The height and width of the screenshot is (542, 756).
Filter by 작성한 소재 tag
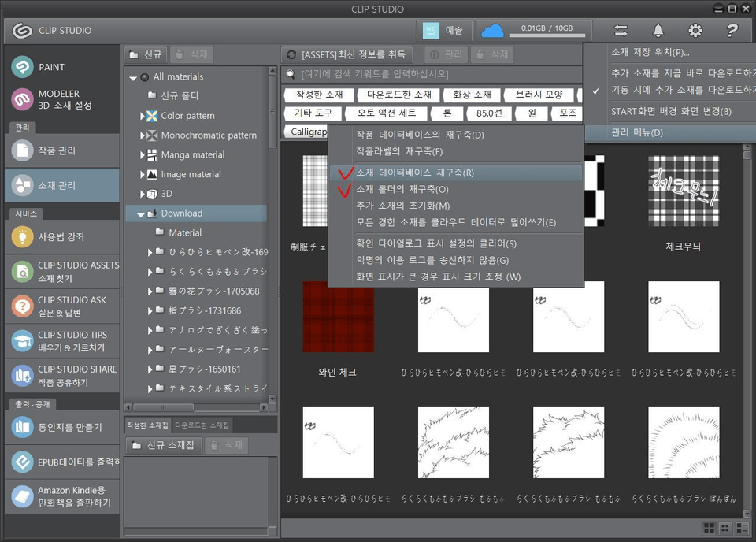(319, 95)
